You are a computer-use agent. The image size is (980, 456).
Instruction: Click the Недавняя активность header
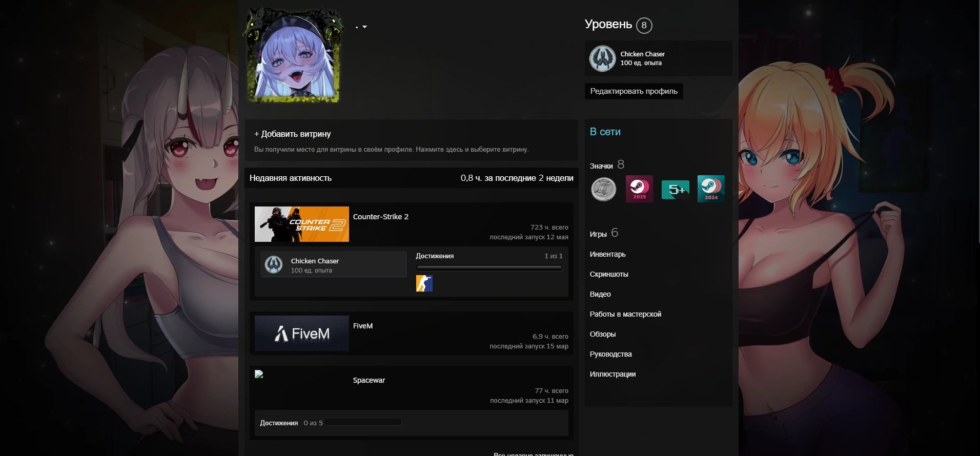pos(291,178)
